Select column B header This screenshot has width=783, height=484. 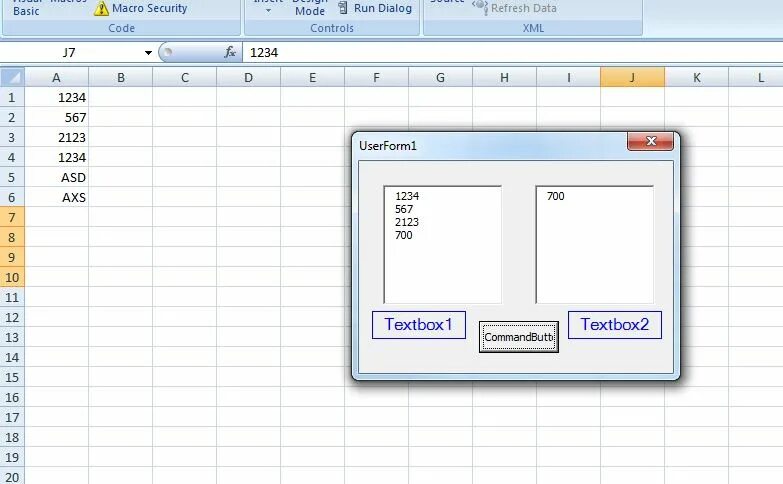click(x=120, y=77)
